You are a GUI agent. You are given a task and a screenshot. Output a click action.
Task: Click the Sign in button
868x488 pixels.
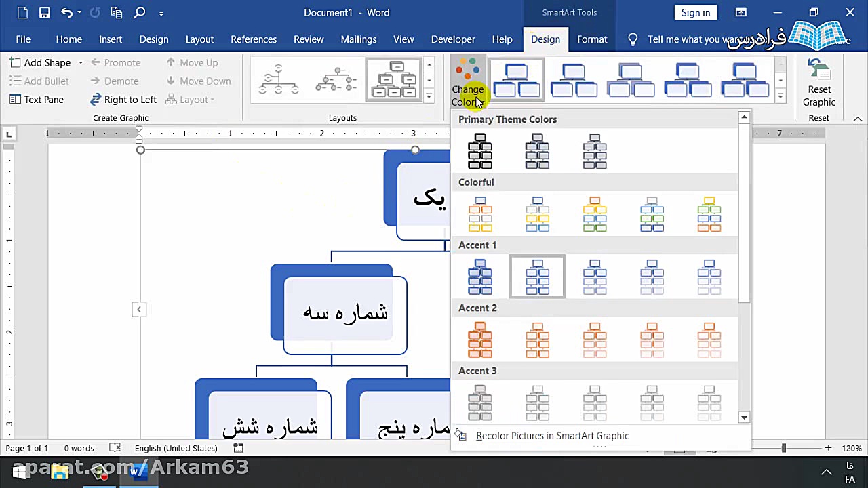pyautogui.click(x=696, y=12)
